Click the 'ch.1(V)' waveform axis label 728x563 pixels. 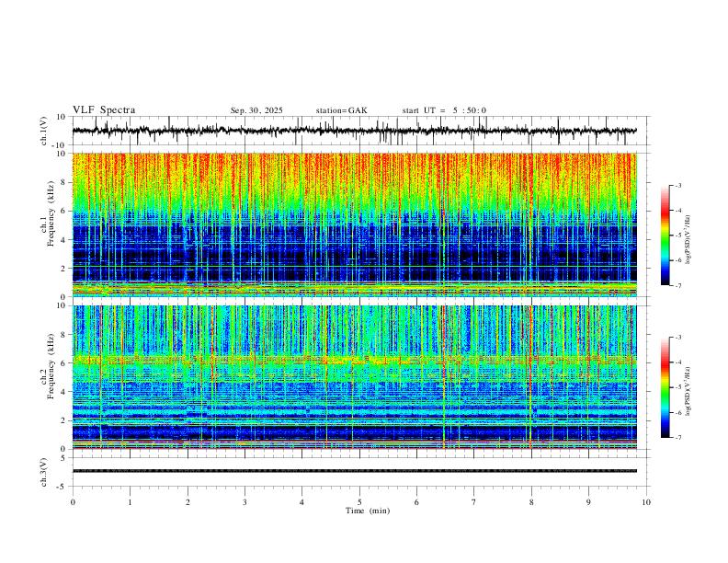pos(44,131)
